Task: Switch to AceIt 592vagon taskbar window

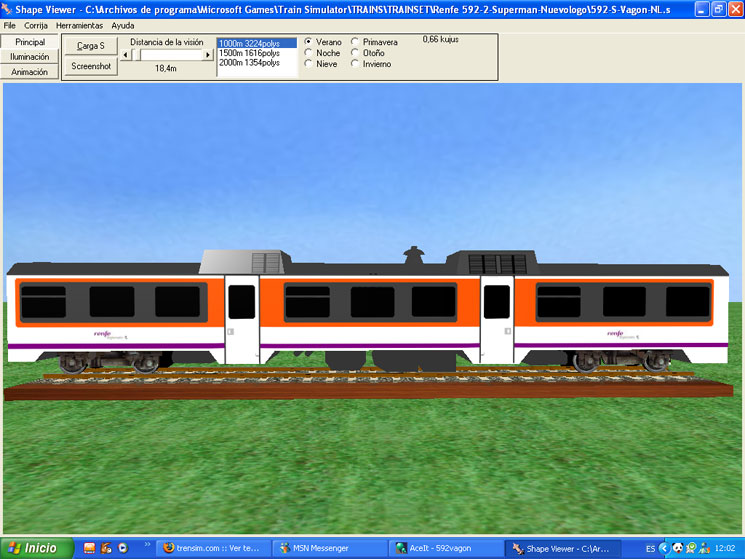Action: 440,548
